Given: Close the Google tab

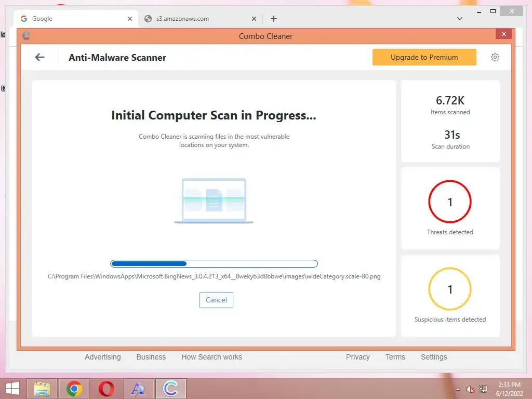Looking at the screenshot, I should [129, 19].
